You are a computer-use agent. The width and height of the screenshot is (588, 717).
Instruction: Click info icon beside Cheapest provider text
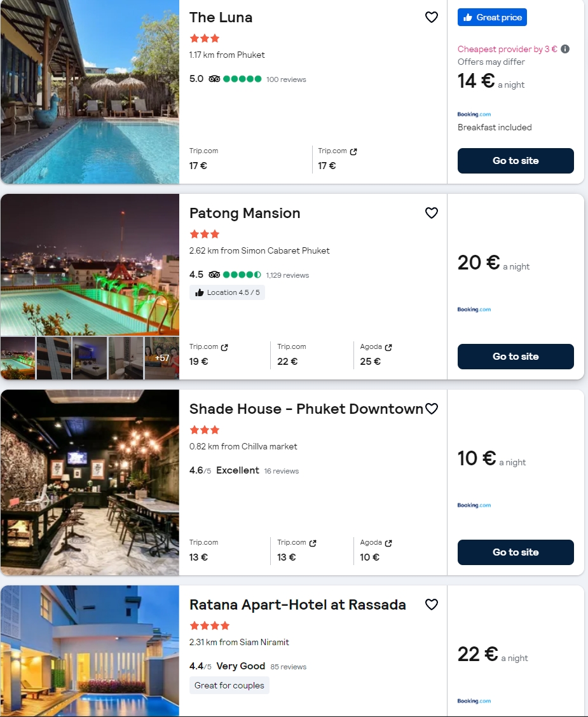[x=565, y=49]
